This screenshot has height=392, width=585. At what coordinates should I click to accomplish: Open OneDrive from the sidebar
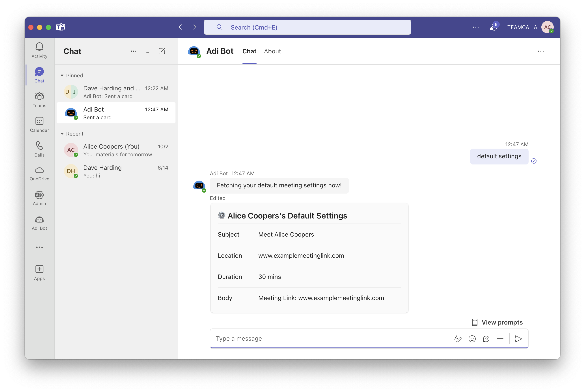pos(39,174)
